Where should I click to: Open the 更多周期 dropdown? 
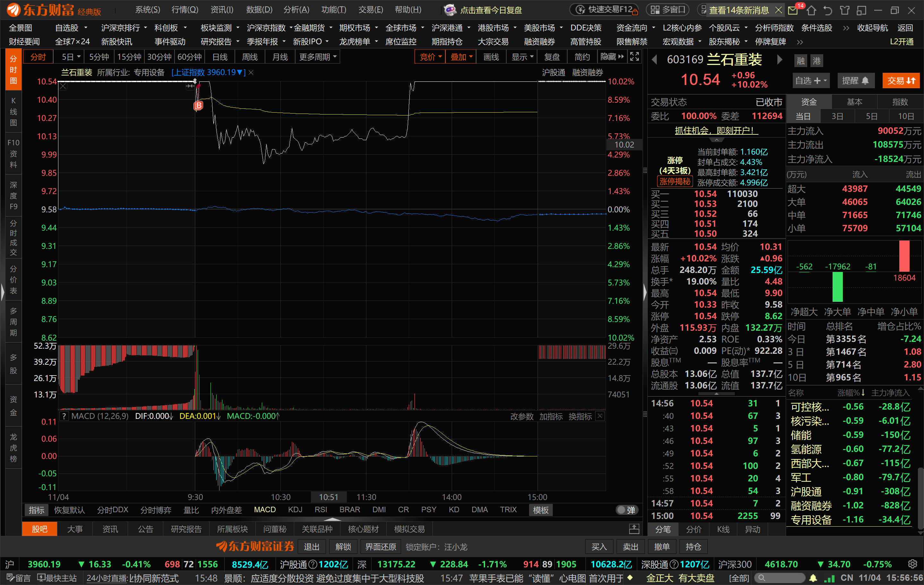318,57
